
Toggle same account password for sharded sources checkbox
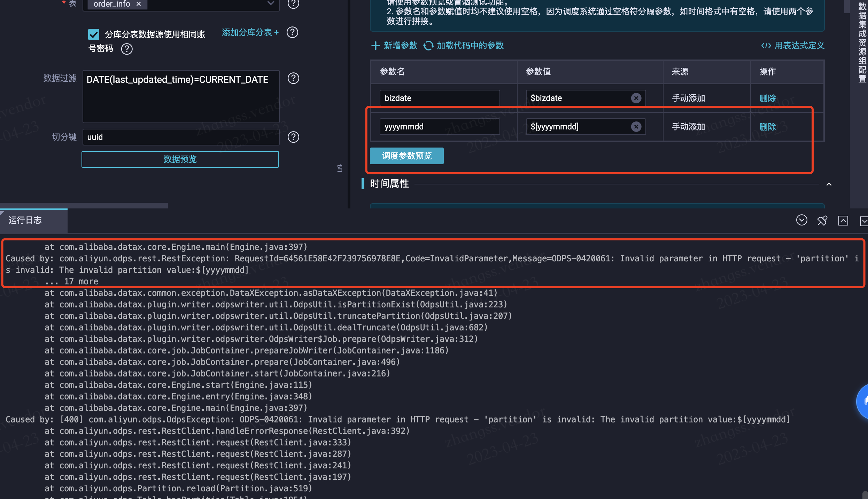[x=94, y=34]
